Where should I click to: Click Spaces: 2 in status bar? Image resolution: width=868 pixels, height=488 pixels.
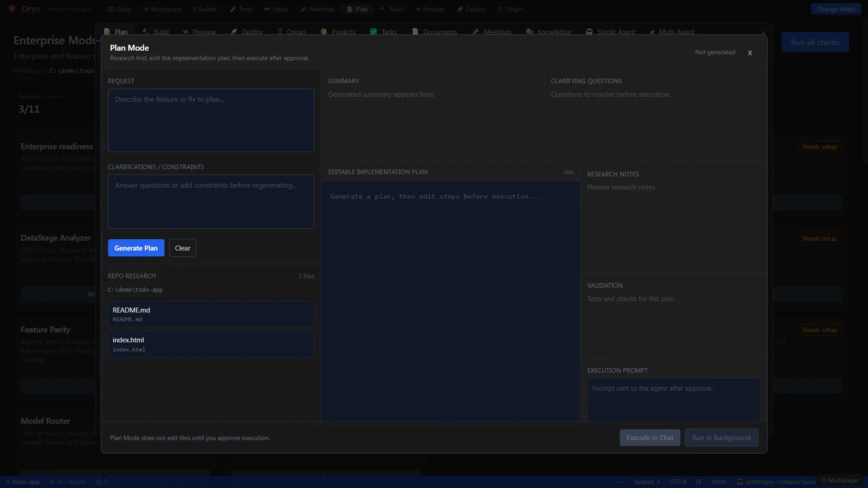[646, 482]
